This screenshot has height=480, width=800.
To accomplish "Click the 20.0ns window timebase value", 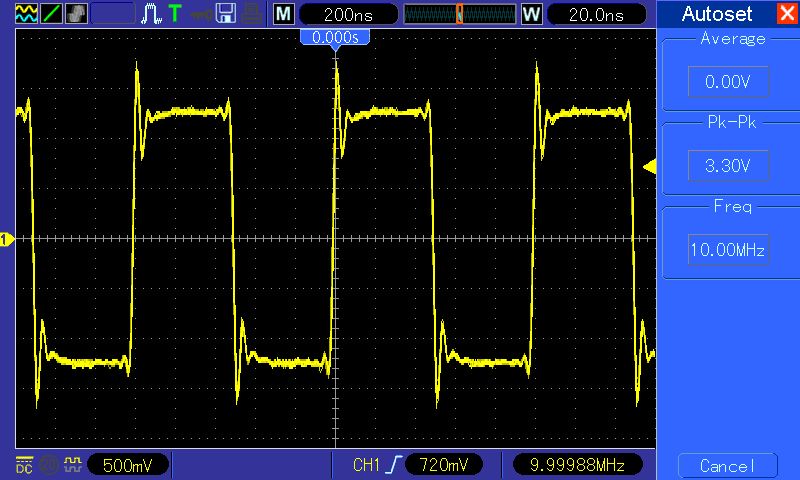I will coord(596,14).
